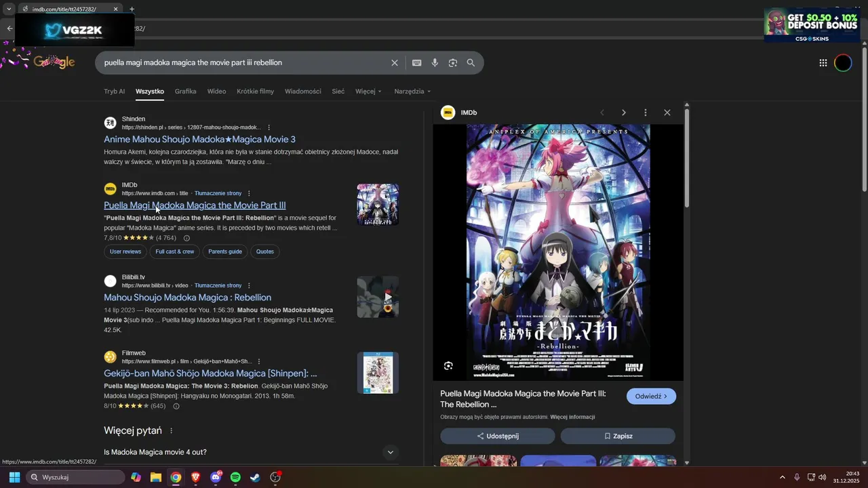Click the User reviews chip
Viewport: 868px width, 488px height.
click(125, 251)
